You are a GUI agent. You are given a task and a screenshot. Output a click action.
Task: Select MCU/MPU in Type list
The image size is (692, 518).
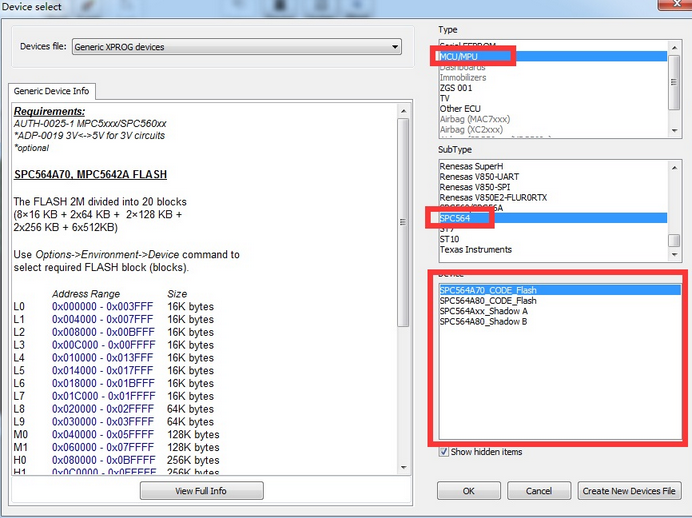553,56
